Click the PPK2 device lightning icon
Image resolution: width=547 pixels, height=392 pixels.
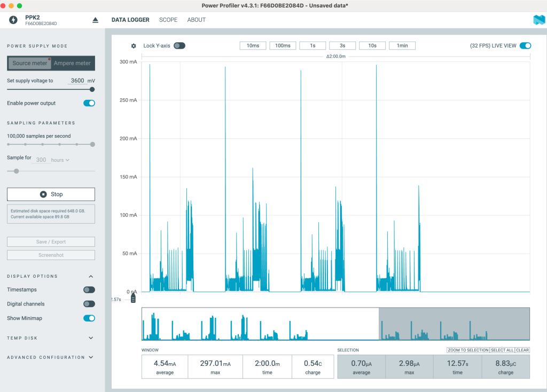(x=13, y=20)
